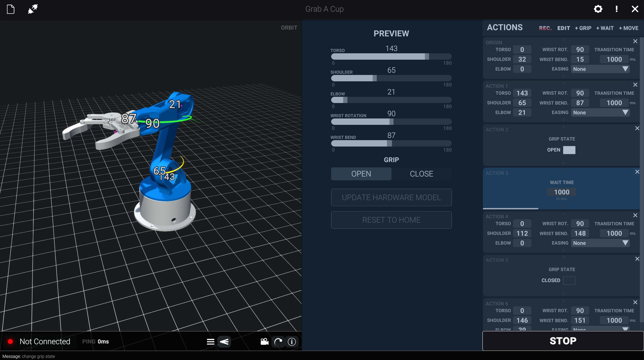The width and height of the screenshot is (644, 360).
Task: Click the replay arrow icon
Action: pyautogui.click(x=278, y=341)
